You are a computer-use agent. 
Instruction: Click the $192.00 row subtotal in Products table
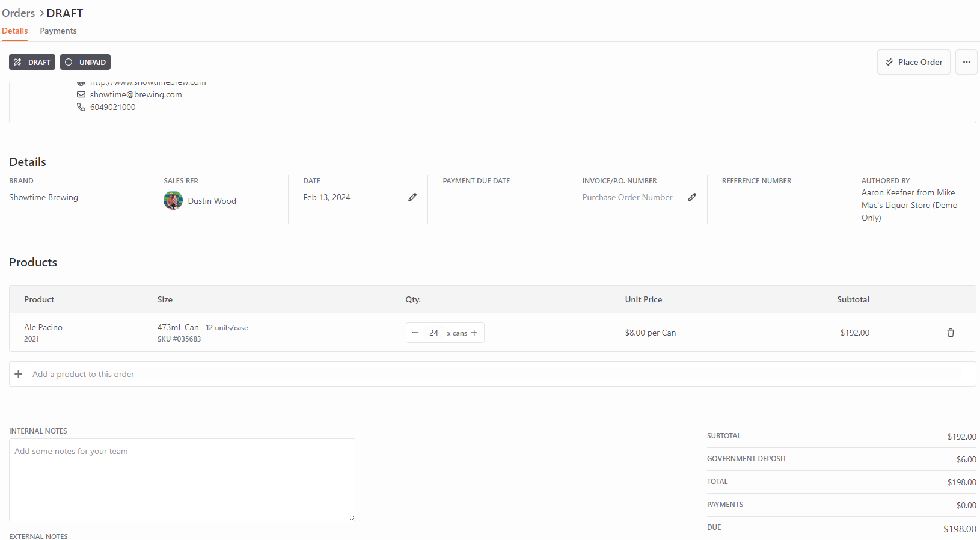855,333
